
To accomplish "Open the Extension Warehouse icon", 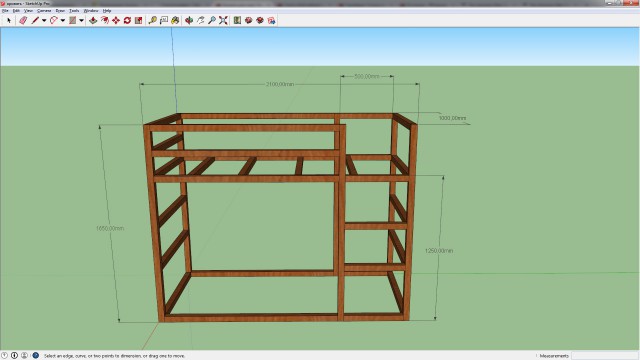I will click(271, 20).
